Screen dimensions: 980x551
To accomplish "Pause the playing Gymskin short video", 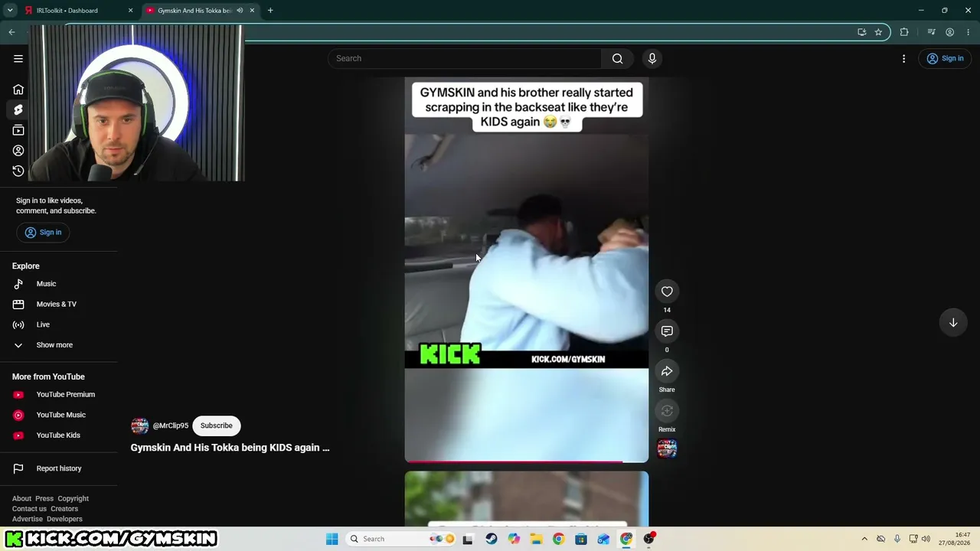I will tap(527, 270).
